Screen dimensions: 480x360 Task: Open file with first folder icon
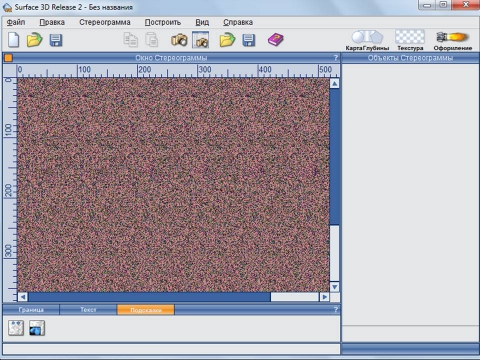(x=34, y=40)
